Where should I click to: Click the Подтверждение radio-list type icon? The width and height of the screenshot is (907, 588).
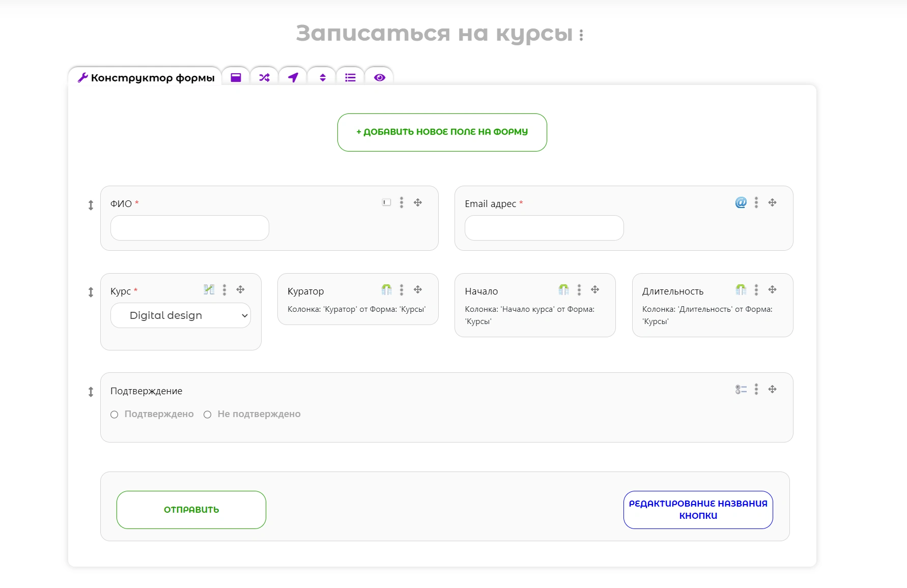[741, 389]
